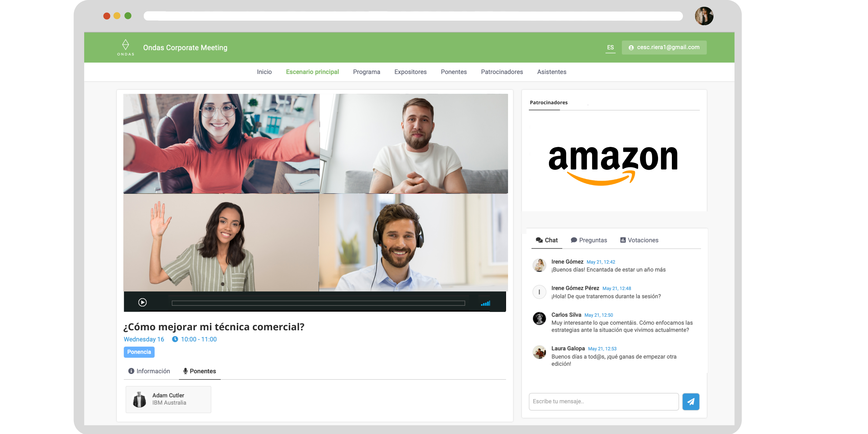
Task: Switch to the Información tab
Action: pos(149,371)
